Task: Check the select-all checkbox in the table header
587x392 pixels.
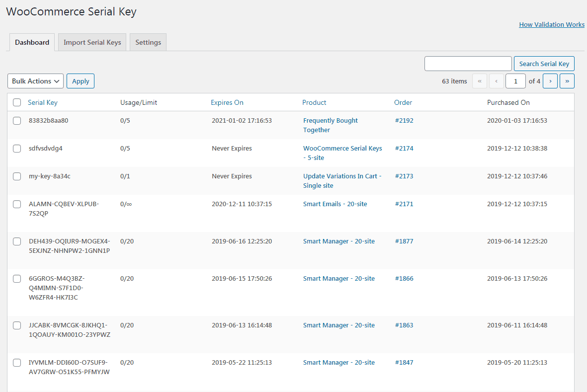Action: pos(17,102)
